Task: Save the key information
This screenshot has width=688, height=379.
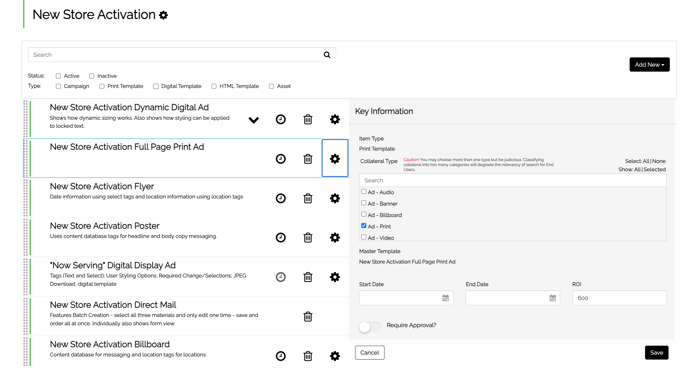Action: 656,353
